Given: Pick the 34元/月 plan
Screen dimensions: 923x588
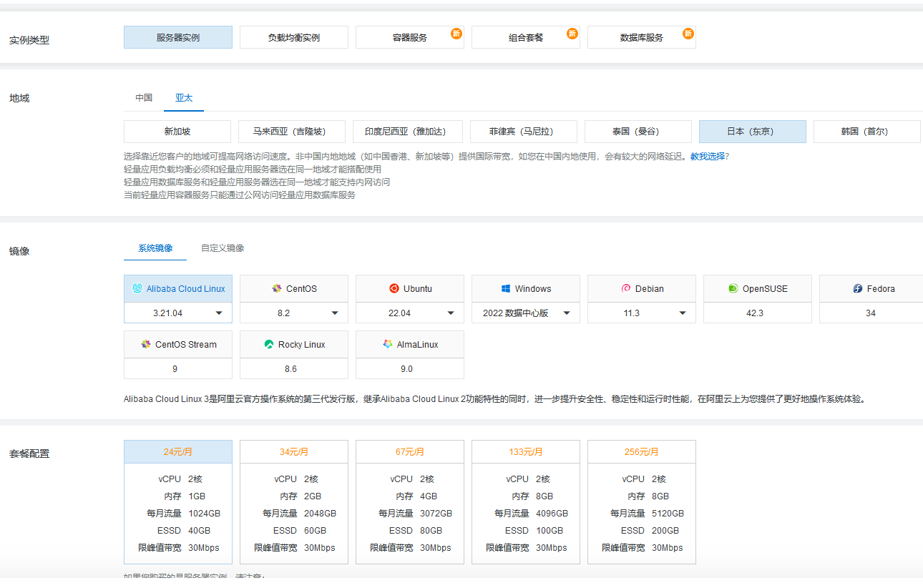Looking at the screenshot, I should [294, 502].
